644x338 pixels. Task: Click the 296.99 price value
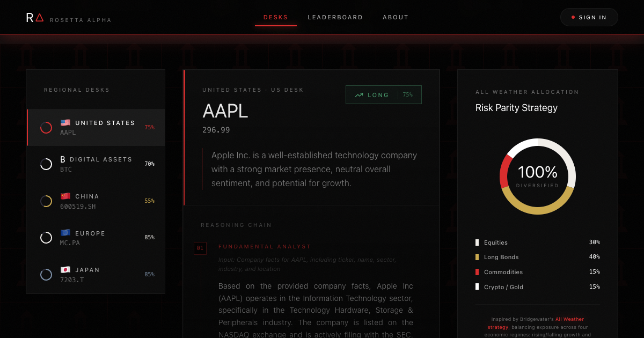(x=216, y=130)
